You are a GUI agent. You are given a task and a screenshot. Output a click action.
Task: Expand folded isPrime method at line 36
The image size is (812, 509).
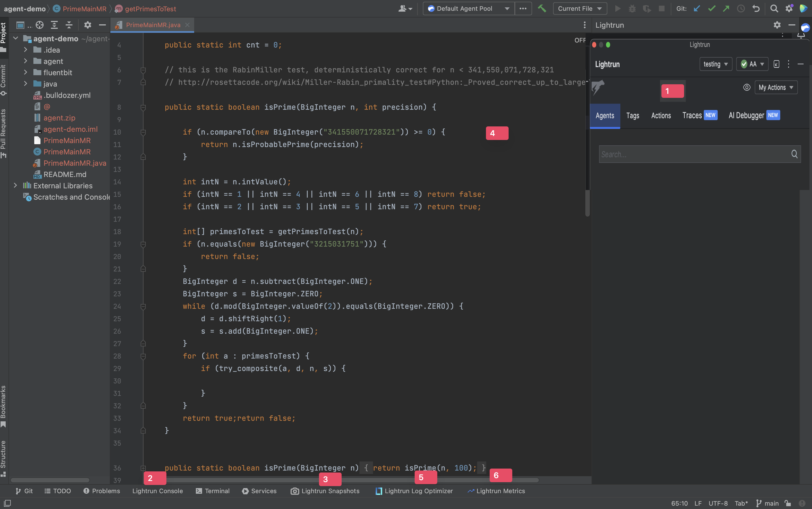[143, 468]
